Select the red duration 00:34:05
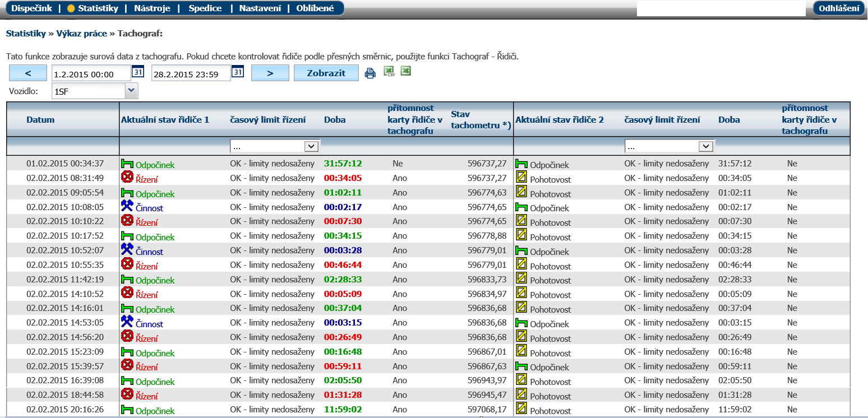 click(x=343, y=178)
